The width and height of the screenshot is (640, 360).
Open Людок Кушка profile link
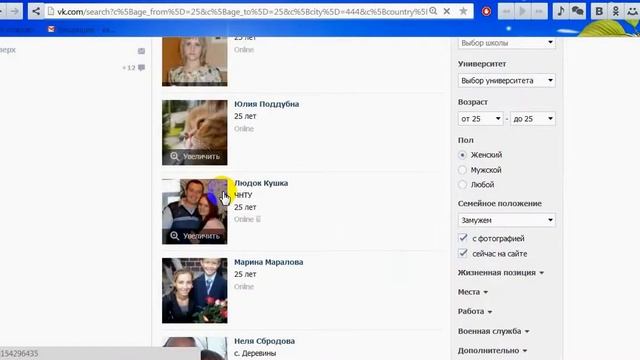(x=261, y=183)
